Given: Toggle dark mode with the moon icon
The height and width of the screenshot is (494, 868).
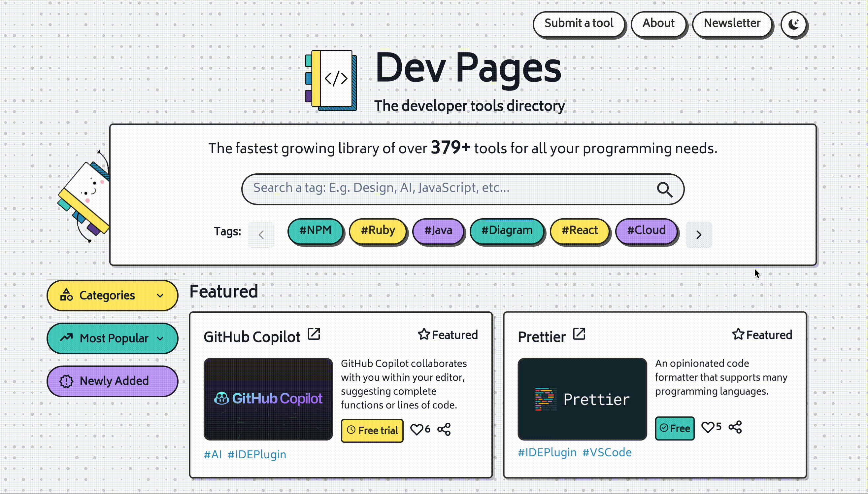Looking at the screenshot, I should click(x=794, y=24).
